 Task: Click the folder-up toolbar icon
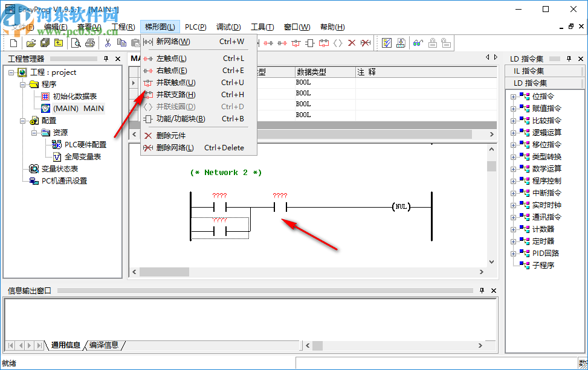pyautogui.click(x=59, y=43)
